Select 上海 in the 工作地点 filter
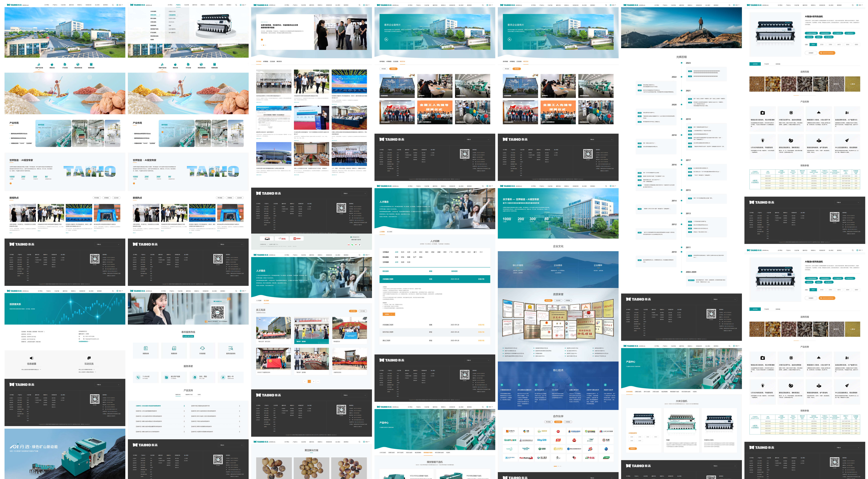The width and height of the screenshot is (868, 479). coord(415,252)
